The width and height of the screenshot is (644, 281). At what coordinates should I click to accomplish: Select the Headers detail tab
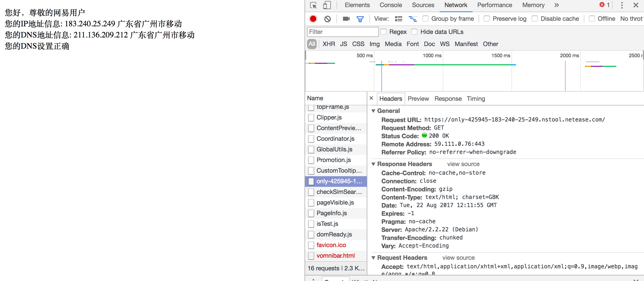tap(391, 99)
